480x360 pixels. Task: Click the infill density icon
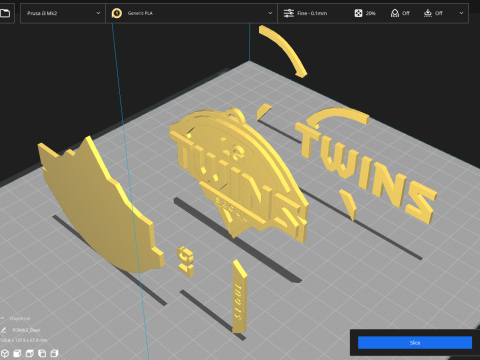(x=358, y=13)
